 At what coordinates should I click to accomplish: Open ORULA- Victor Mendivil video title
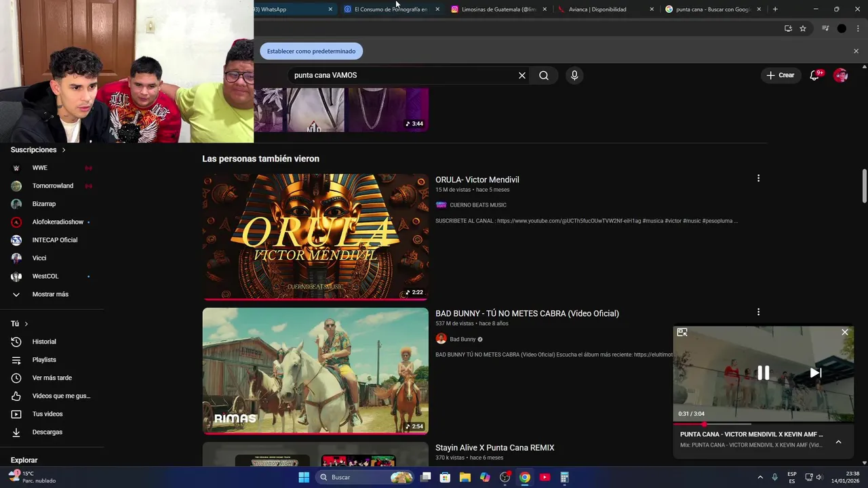pyautogui.click(x=477, y=180)
